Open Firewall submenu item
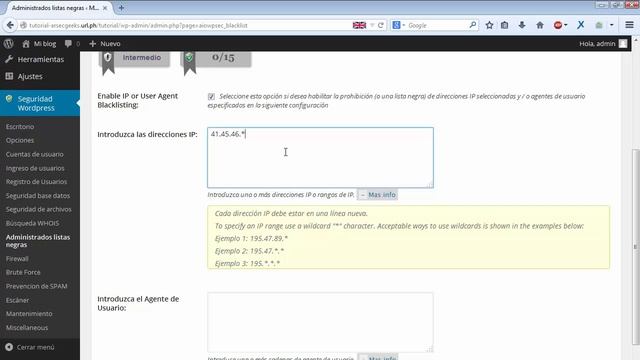This screenshot has width=640, height=360. 17,259
